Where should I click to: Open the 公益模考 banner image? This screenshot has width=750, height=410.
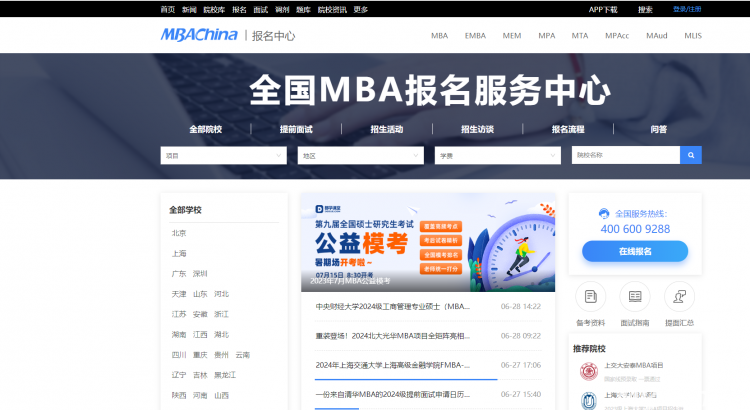pos(428,243)
